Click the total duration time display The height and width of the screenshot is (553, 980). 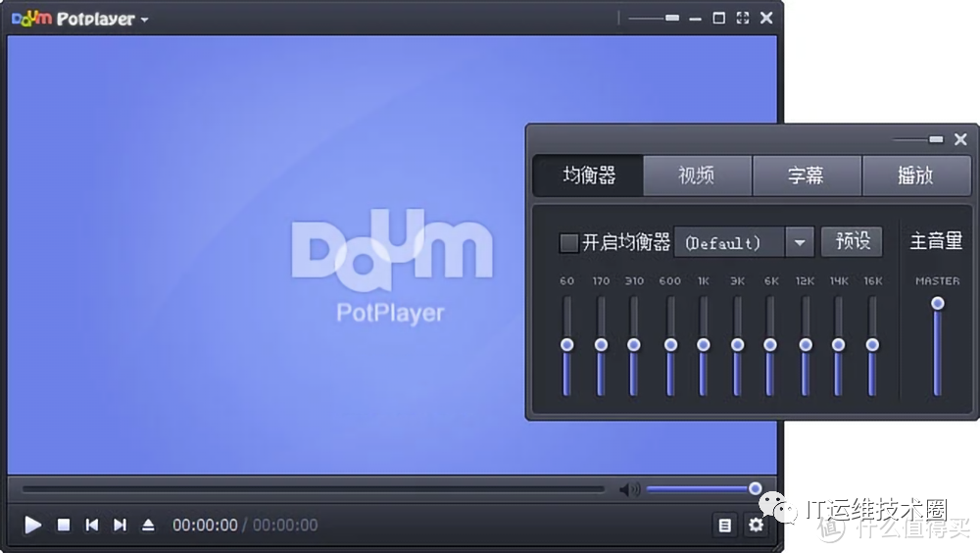pyautogui.click(x=285, y=525)
